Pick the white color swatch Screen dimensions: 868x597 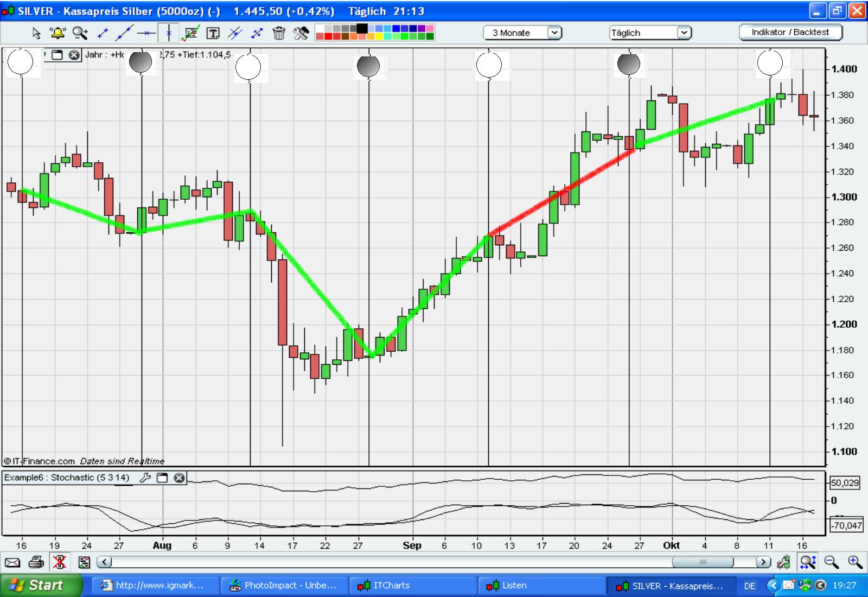pos(320,28)
